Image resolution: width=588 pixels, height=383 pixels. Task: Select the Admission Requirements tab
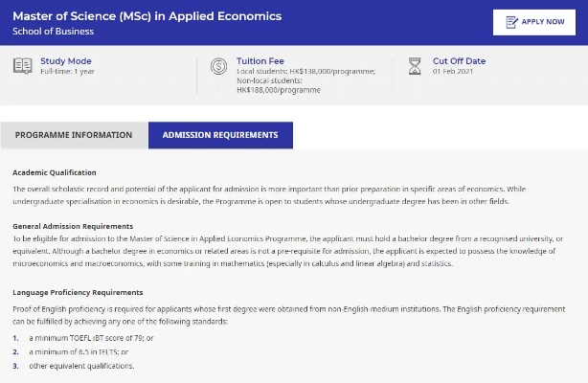220,135
